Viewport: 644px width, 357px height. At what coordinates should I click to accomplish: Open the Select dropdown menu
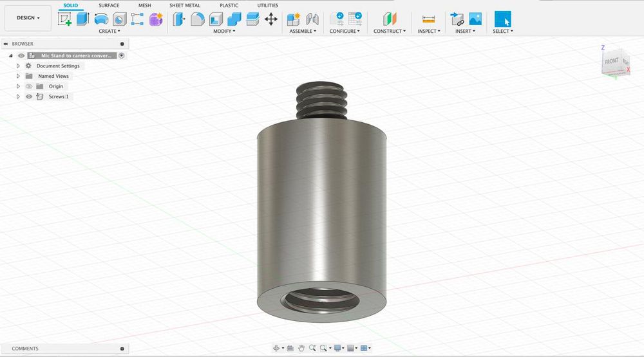tap(503, 31)
